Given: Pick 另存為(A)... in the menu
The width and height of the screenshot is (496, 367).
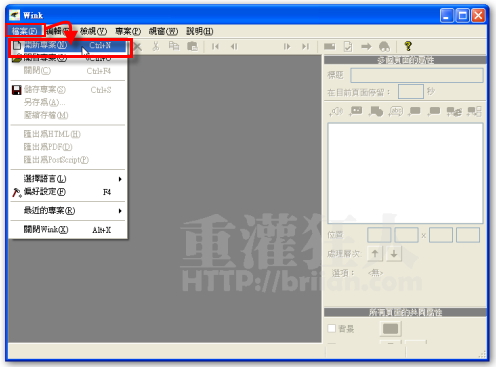Looking at the screenshot, I should tap(68, 102).
